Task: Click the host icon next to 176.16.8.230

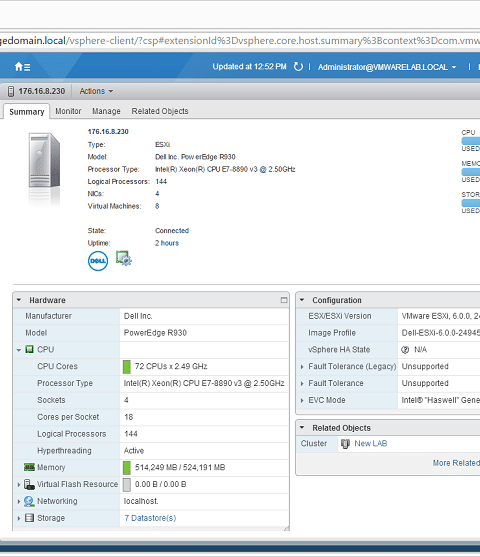Action: click(11, 91)
